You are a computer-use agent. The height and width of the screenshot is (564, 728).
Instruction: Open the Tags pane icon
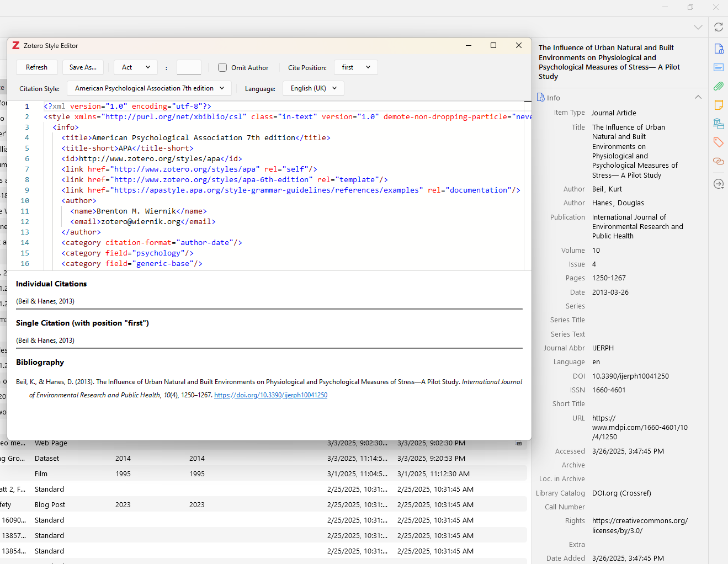coord(718,142)
